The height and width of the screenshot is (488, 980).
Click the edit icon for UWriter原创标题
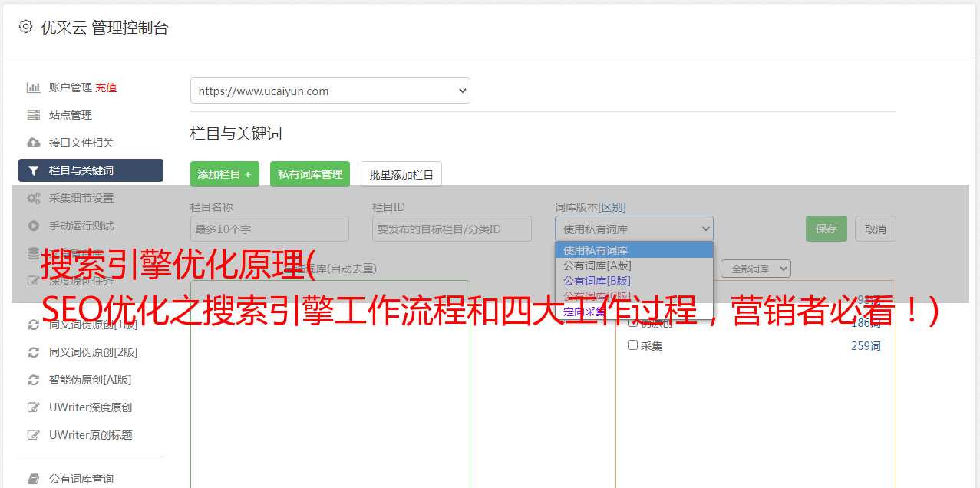34,435
